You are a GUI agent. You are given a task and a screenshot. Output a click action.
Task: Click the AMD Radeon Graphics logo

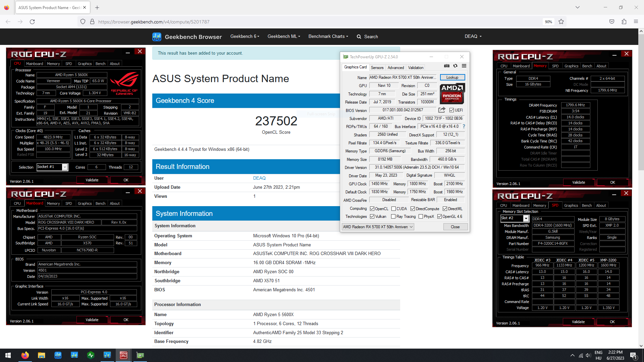[452, 94]
